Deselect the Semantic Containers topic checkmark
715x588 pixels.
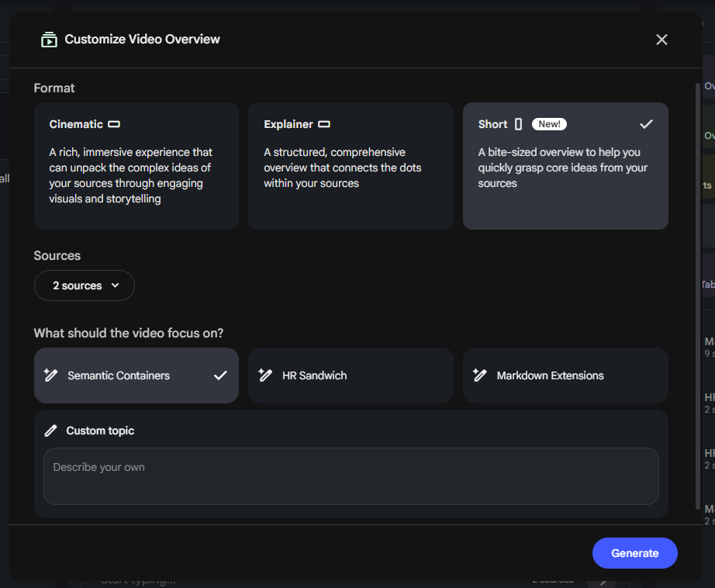[x=220, y=375]
